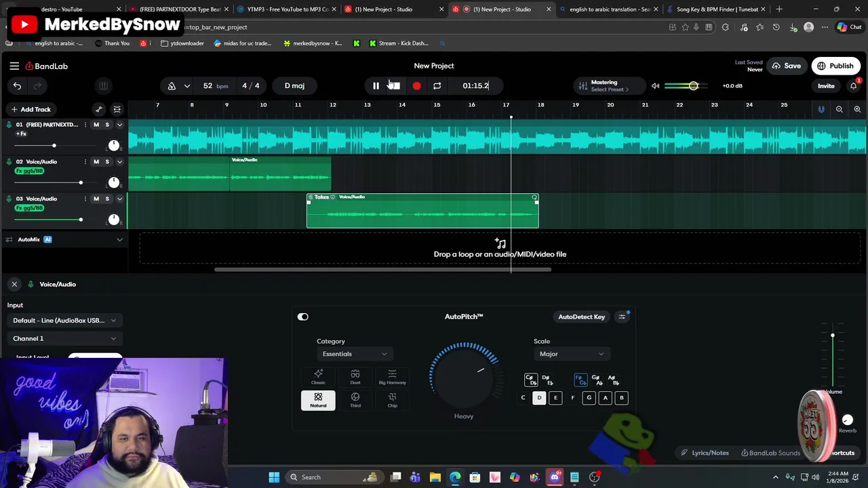Zoom in the timeline
This screenshot has width=868, height=488.
[857, 109]
